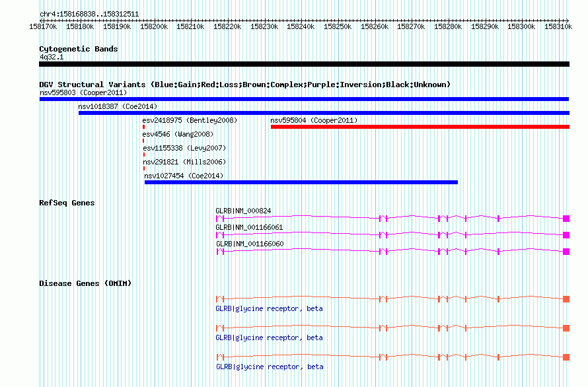Click the last exon block of GLRB|NM_000824
Viewport: 588px width, 387px height.
tap(566, 219)
